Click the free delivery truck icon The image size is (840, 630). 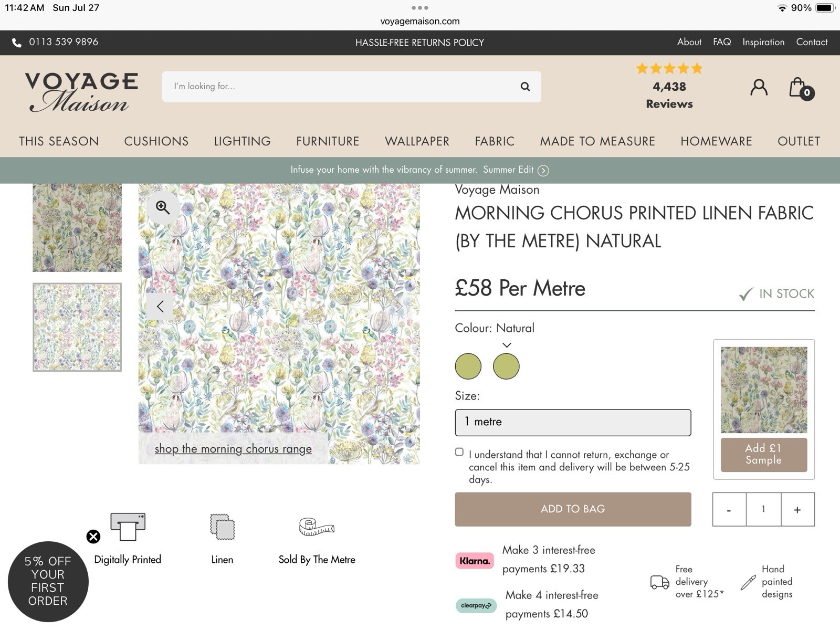659,582
